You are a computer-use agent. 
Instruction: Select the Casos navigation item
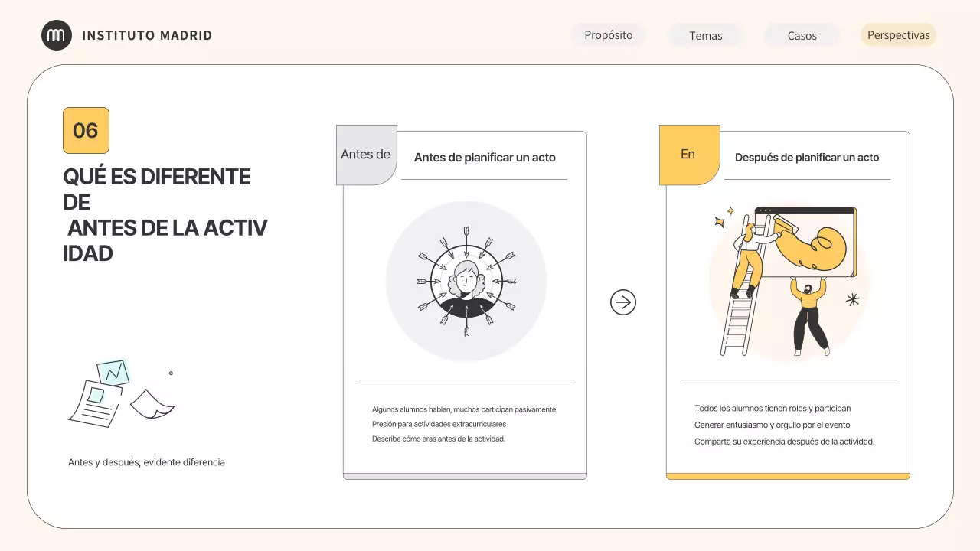coord(801,35)
